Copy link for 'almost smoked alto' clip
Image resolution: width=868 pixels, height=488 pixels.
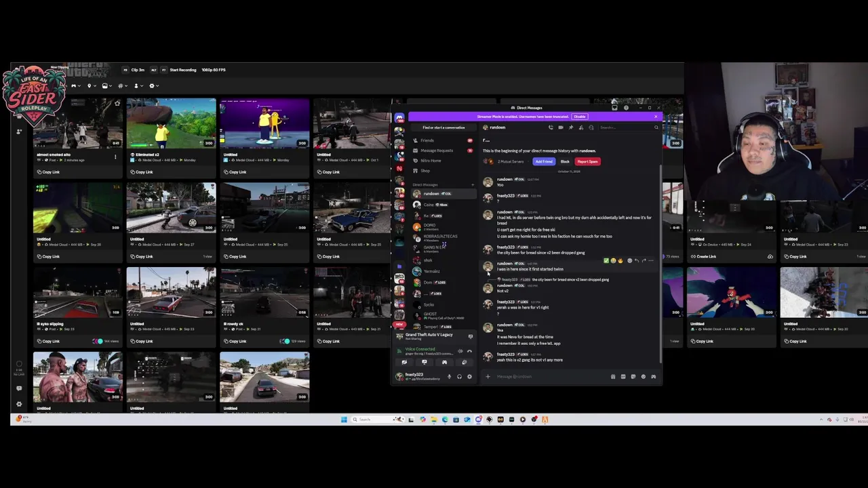pyautogui.click(x=47, y=171)
